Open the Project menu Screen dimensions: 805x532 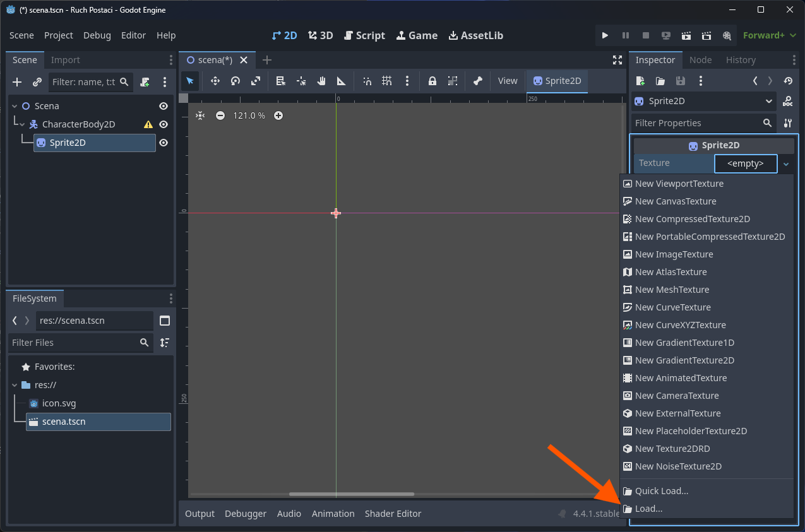[59, 35]
